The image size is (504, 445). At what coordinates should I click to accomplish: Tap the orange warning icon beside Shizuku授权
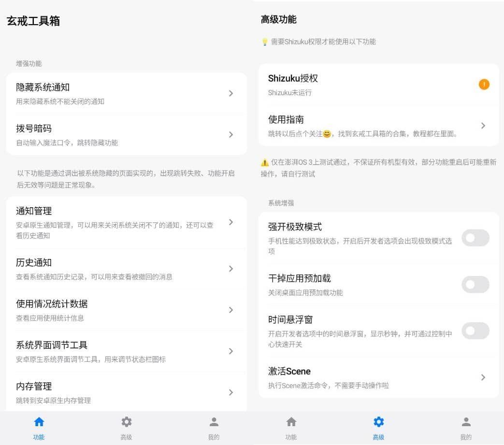coord(484,85)
